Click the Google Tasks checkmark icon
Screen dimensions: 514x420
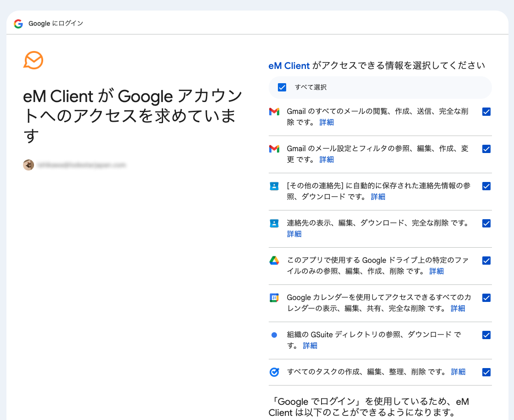[274, 372]
